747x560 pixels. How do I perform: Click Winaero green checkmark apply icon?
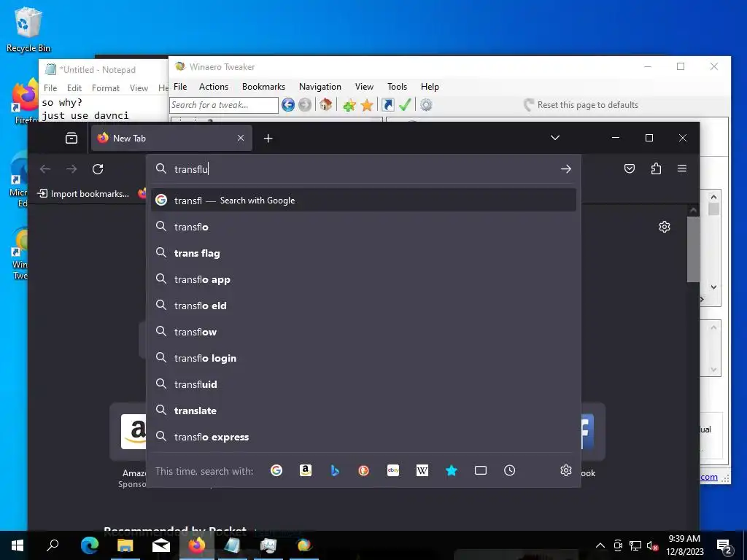405,105
